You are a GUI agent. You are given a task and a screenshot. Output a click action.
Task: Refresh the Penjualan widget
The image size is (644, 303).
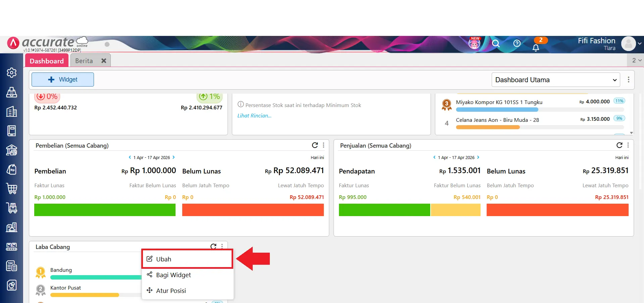pyautogui.click(x=620, y=145)
